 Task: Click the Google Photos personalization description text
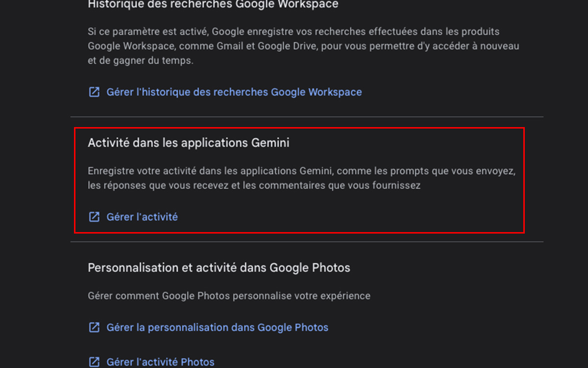(x=229, y=295)
